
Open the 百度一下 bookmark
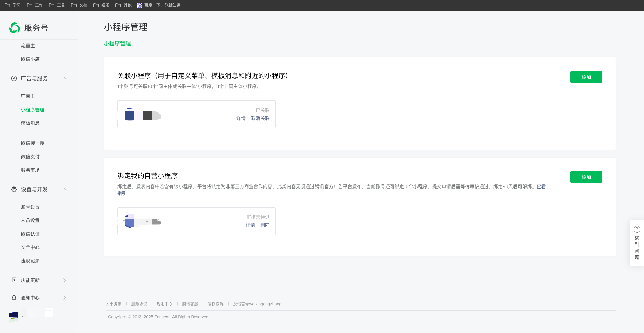point(159,5)
